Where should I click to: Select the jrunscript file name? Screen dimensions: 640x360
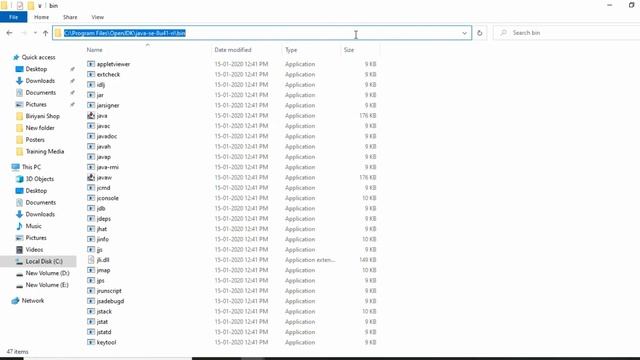(x=109, y=291)
